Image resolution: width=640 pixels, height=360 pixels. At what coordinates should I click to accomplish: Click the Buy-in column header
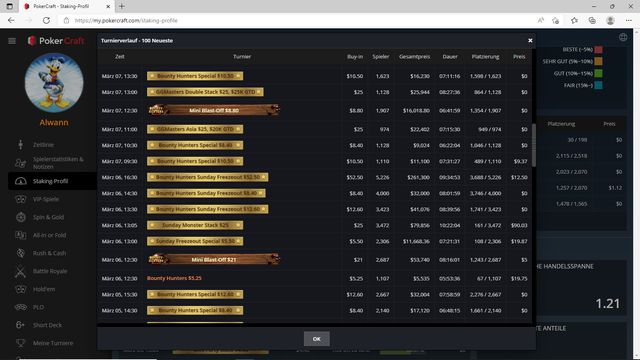coord(355,57)
